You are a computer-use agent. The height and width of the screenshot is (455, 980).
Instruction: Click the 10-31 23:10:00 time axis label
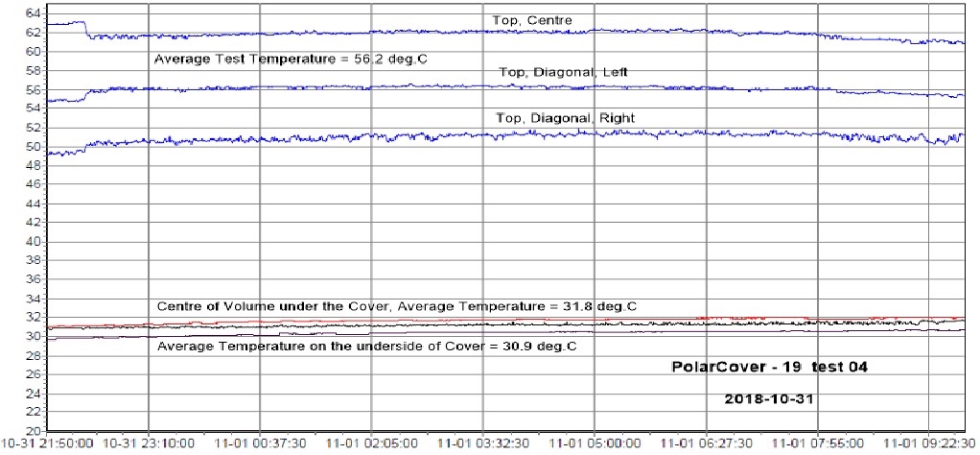150,445
